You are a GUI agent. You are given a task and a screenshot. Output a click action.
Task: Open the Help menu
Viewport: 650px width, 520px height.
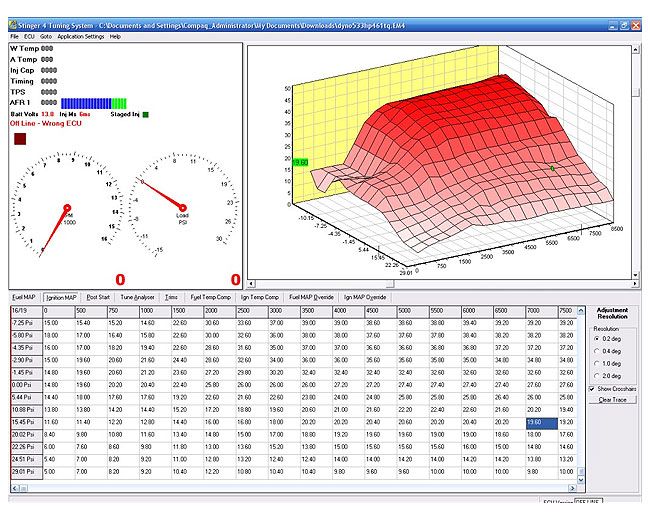[x=115, y=36]
